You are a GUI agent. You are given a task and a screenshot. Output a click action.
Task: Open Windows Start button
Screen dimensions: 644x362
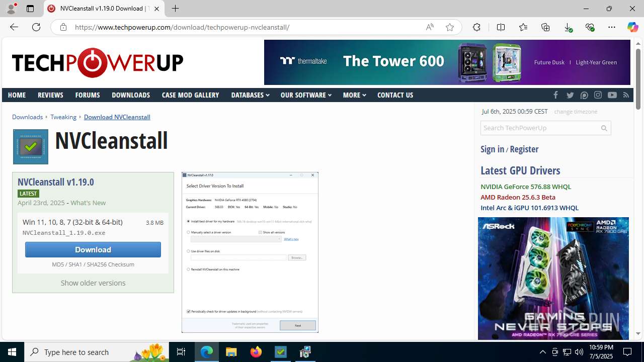click(12, 352)
